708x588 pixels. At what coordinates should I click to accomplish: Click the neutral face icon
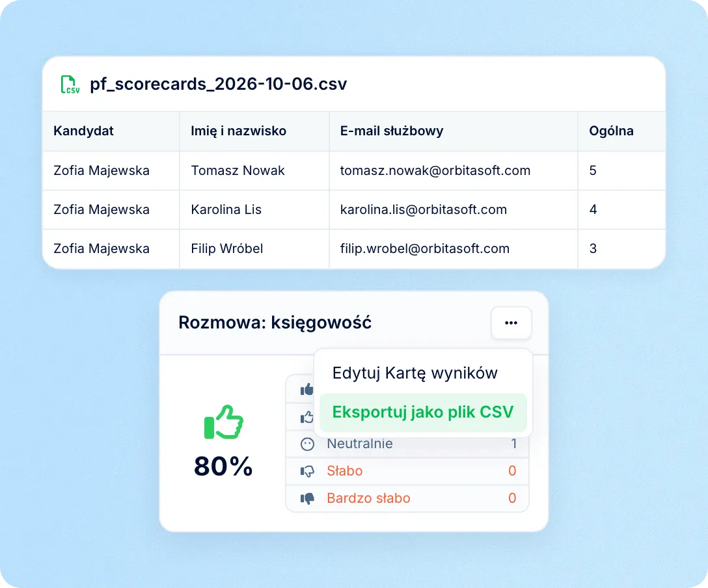pyautogui.click(x=308, y=444)
